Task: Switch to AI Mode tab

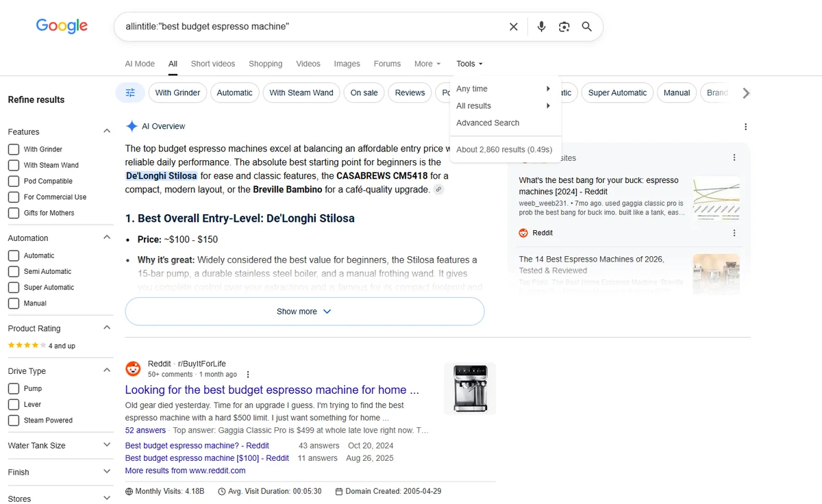Action: point(140,64)
